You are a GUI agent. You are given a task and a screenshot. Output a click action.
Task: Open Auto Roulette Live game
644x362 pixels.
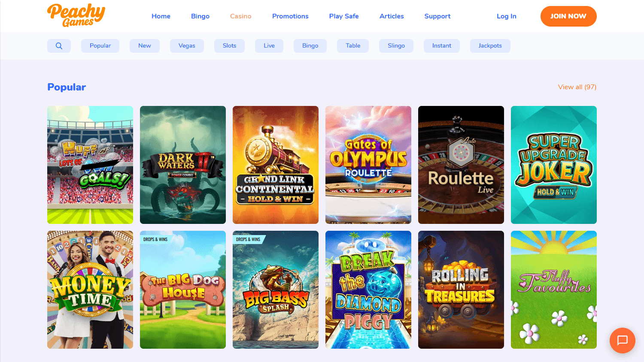click(461, 165)
